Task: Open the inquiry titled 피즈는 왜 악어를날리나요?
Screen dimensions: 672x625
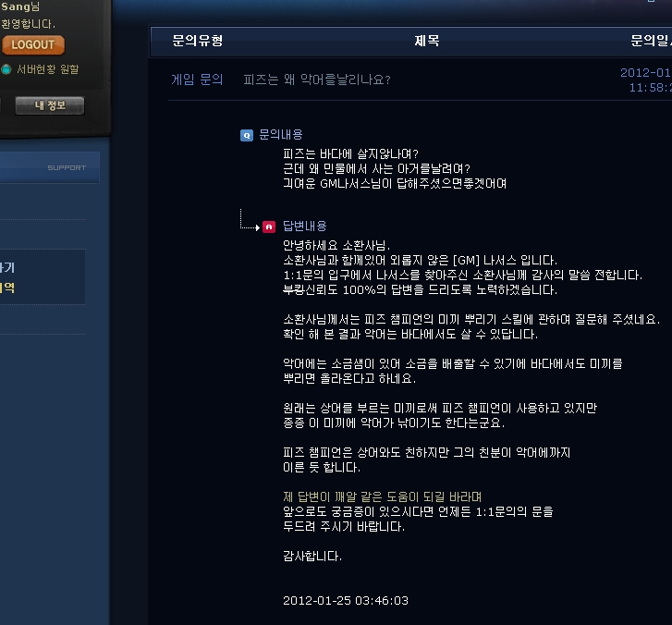Action: (x=317, y=80)
